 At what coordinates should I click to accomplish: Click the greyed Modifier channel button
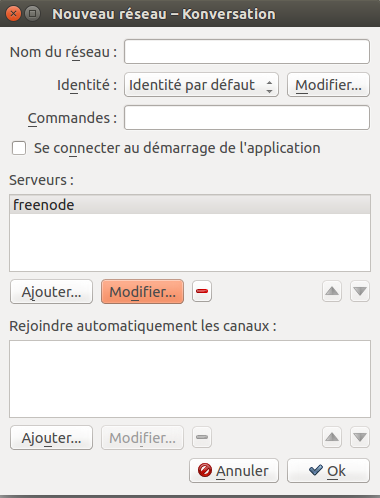(142, 438)
